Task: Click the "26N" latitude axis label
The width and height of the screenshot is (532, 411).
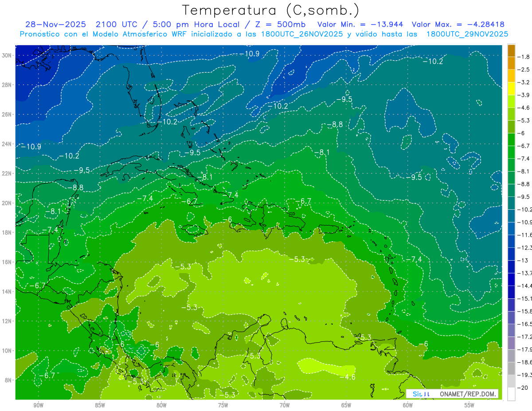Action: click(7, 114)
